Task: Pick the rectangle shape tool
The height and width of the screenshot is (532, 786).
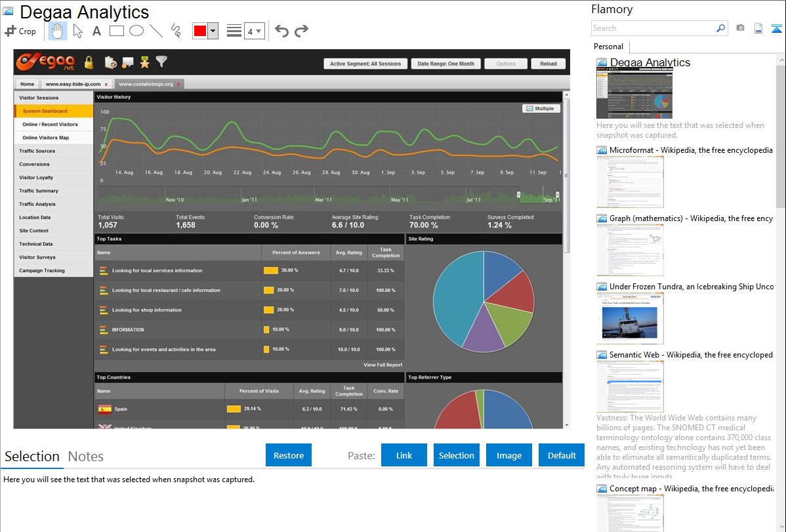Action: coord(116,31)
